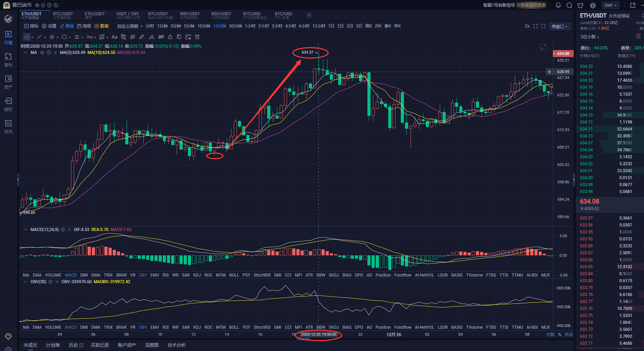Click the 634.13 ask price row
Viewport: 644px width, 351px height.
click(610, 115)
